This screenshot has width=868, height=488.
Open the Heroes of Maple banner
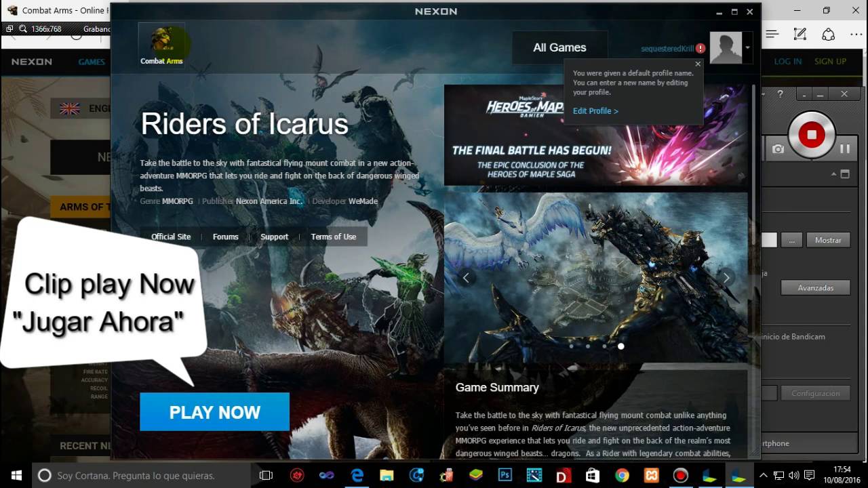(596, 135)
